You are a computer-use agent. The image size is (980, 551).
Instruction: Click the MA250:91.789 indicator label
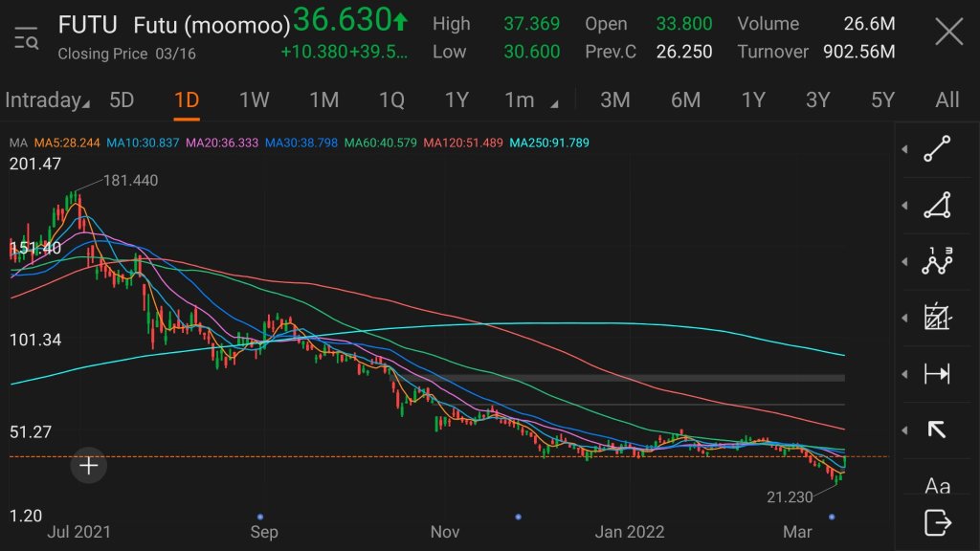[x=549, y=143]
